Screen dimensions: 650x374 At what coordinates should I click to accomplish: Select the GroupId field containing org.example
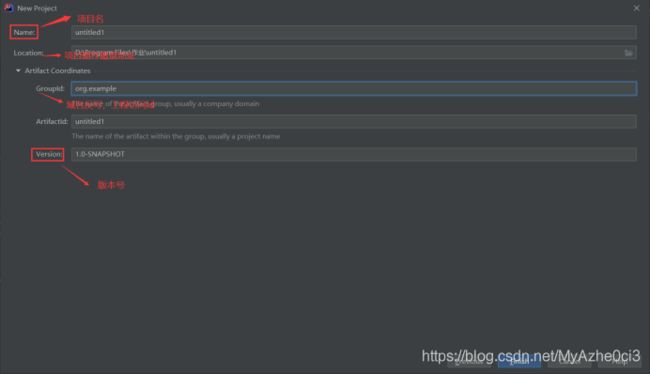tap(354, 89)
